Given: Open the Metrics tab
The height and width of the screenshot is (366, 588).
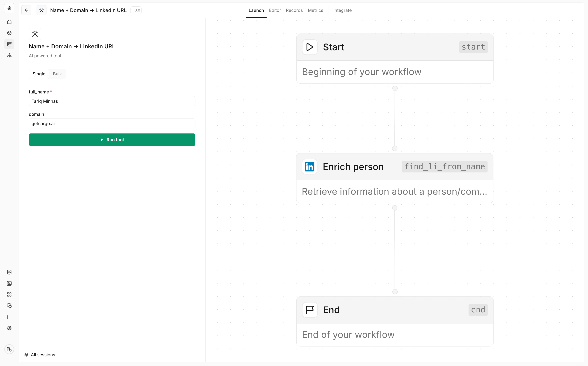Looking at the screenshot, I should coord(315,10).
